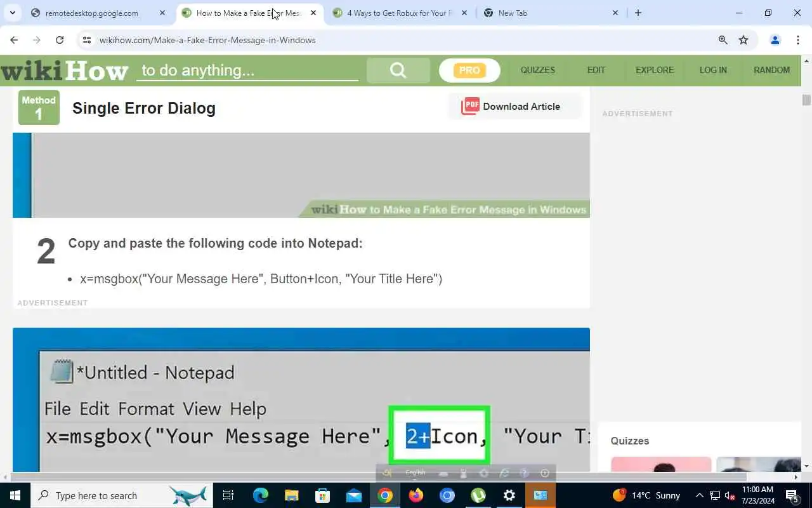
Task: Click the PDF icon beside Download Article
Action: point(470,106)
